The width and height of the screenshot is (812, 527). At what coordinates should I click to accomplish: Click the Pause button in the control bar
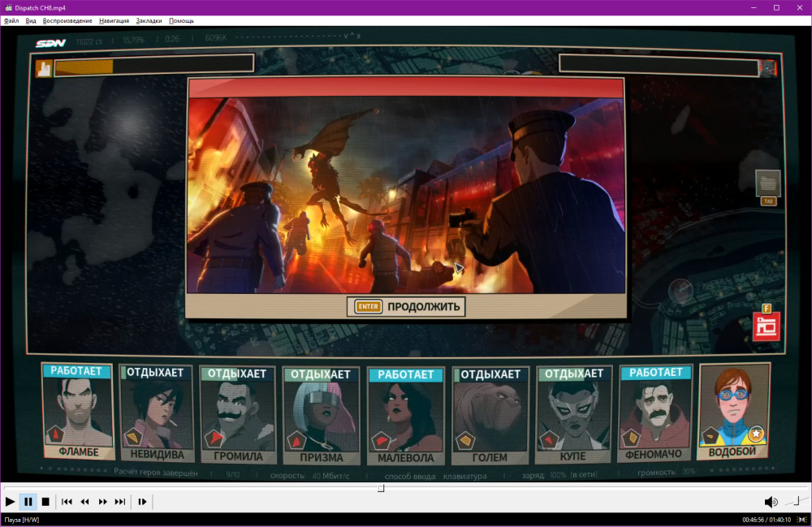(28, 502)
